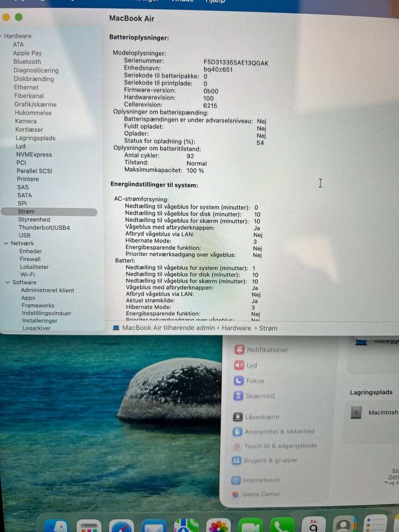399x532 pixels.
Task: Open the Lyd speaker icon in System Settings
Action: [239, 365]
